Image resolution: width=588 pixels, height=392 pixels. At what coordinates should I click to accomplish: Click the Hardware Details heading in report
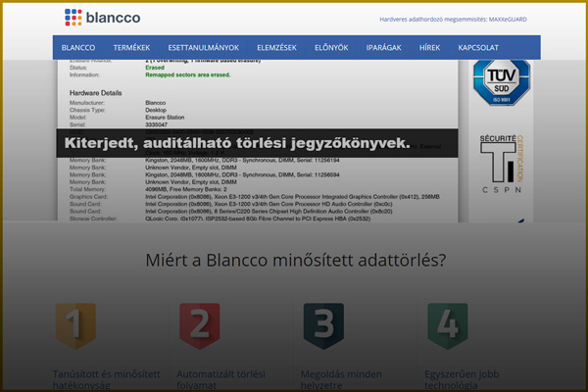point(96,93)
